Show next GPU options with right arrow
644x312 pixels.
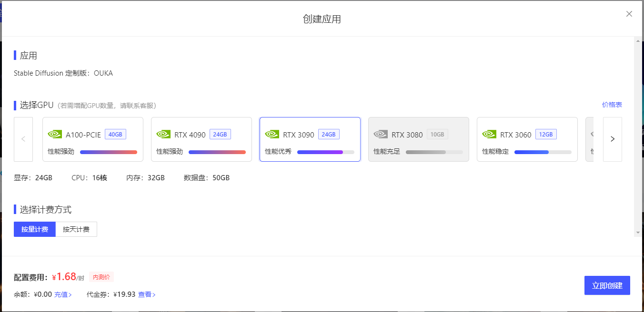[x=613, y=139]
